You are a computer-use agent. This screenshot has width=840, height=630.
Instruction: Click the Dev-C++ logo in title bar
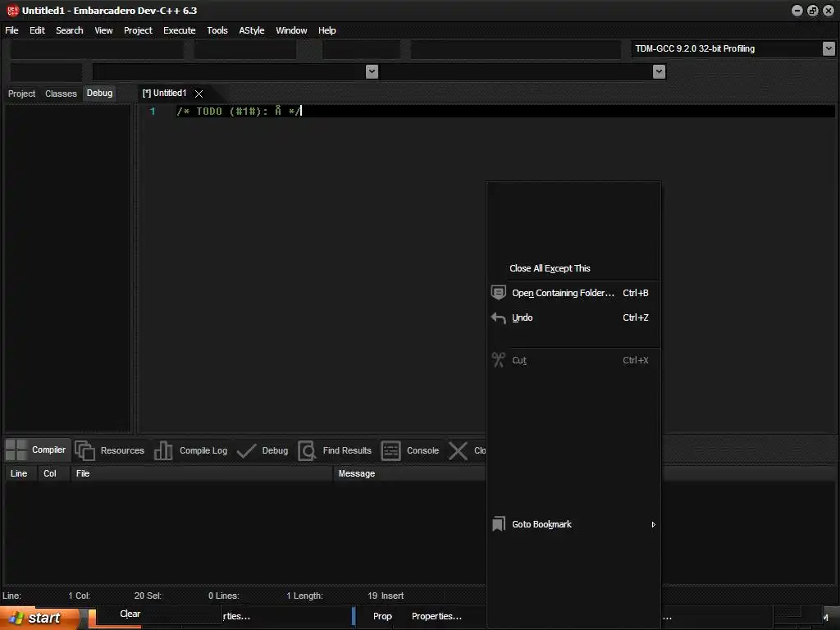12,10
